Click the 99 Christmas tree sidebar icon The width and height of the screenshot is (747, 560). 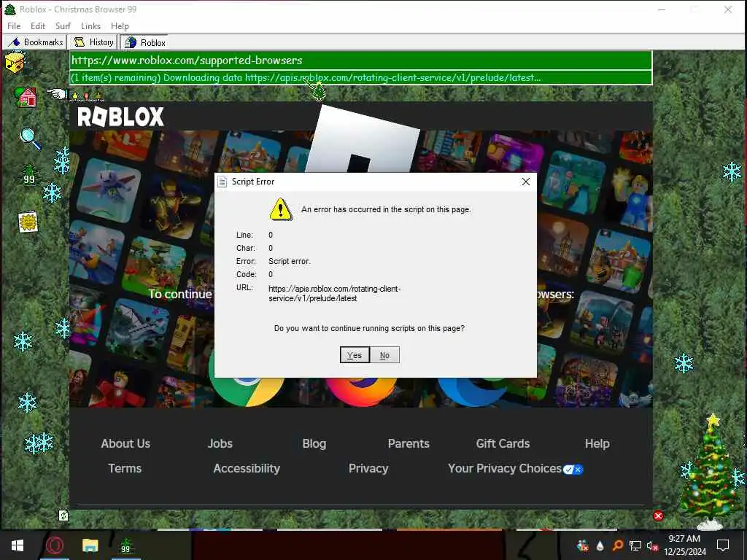coord(29,175)
